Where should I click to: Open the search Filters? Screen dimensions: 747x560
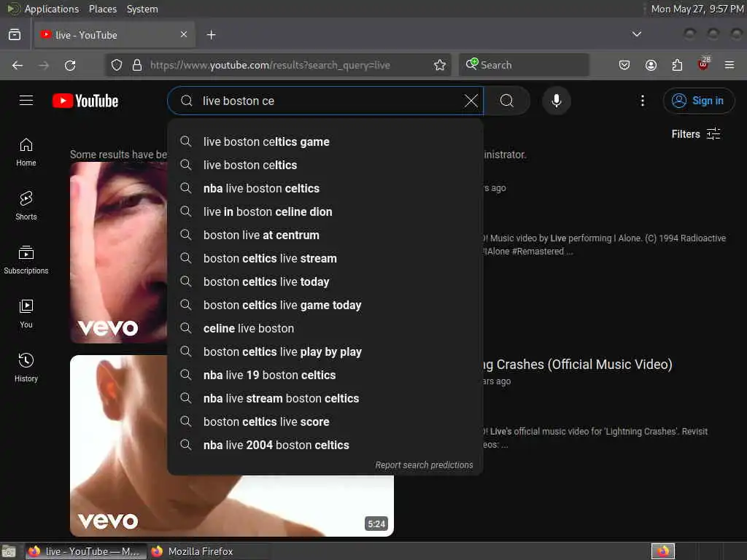click(x=695, y=134)
